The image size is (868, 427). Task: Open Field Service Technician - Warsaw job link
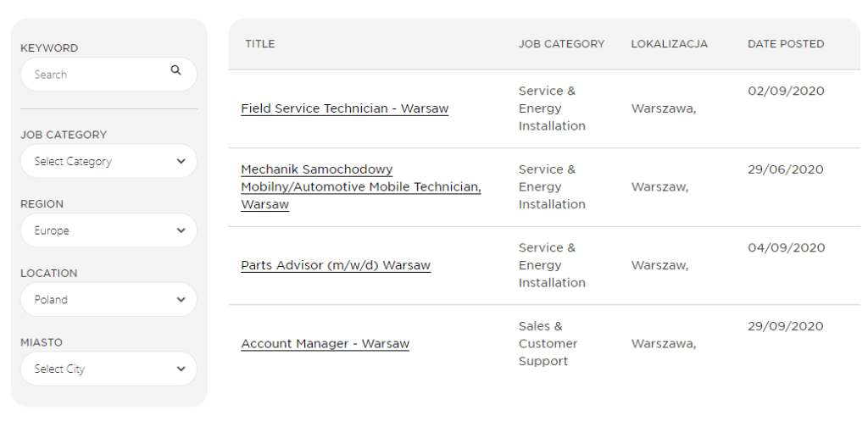[344, 108]
